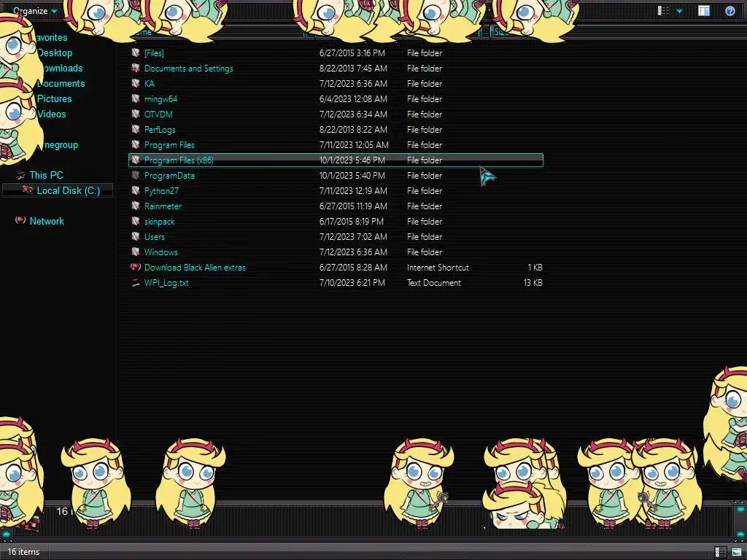Select the Local Disk (C:) label
747x560 pixels.
(69, 190)
